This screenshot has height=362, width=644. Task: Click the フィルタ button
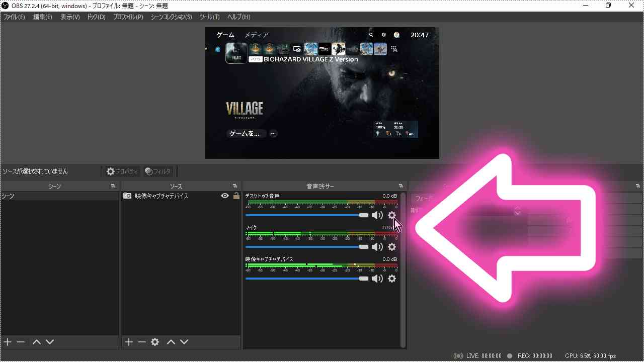pos(158,171)
